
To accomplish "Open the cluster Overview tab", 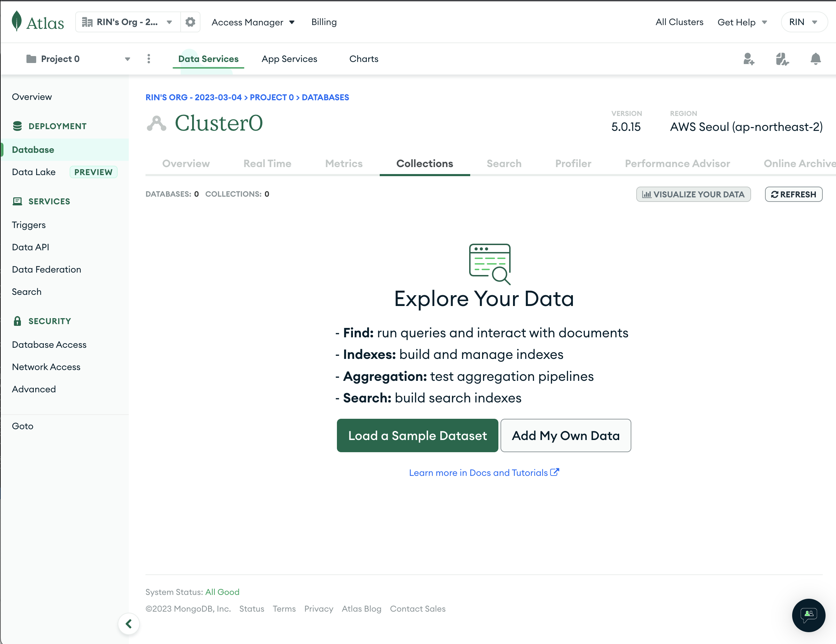I will [x=186, y=164].
